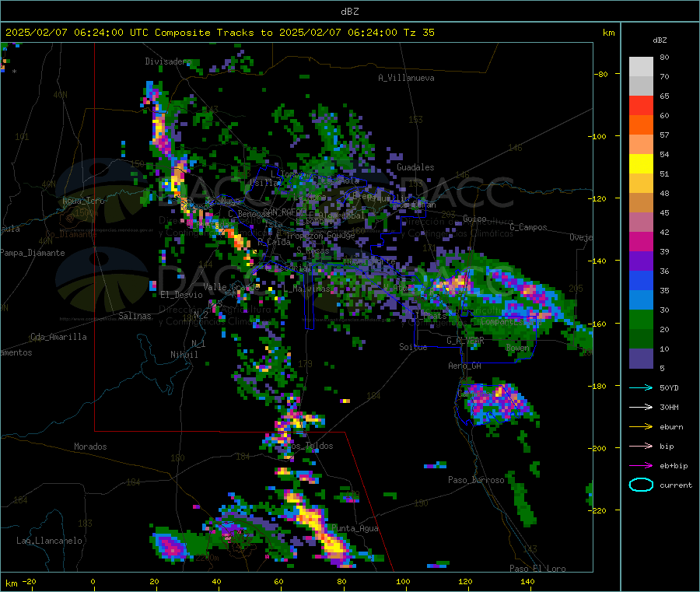This screenshot has width=700, height=592.
Task: Click the 'Tz 35' text in header
Action: [x=419, y=33]
